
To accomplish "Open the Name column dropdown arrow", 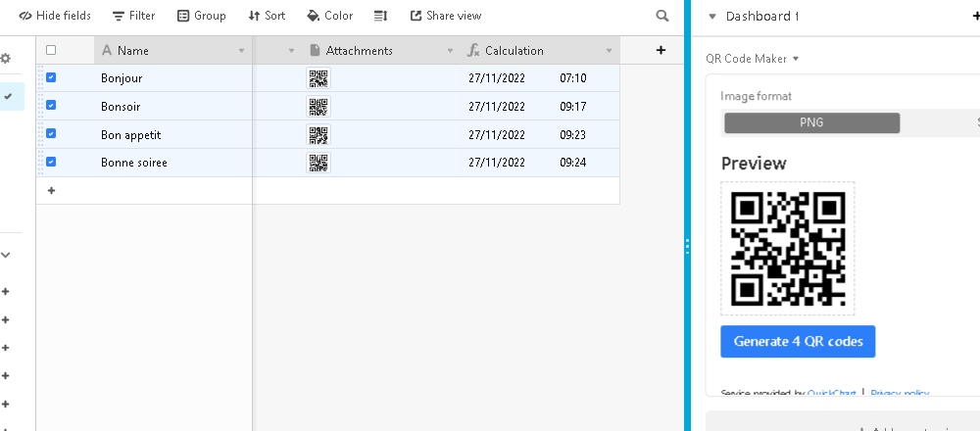I will [241, 51].
